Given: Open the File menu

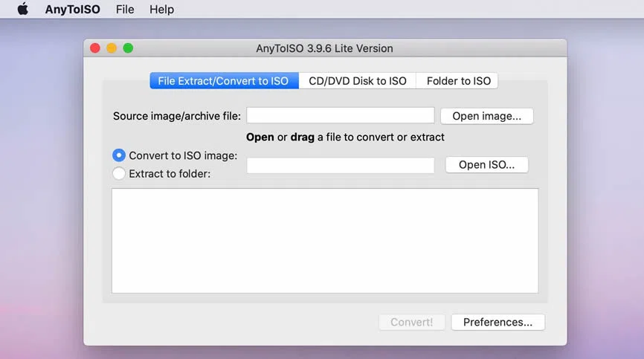Looking at the screenshot, I should point(125,10).
